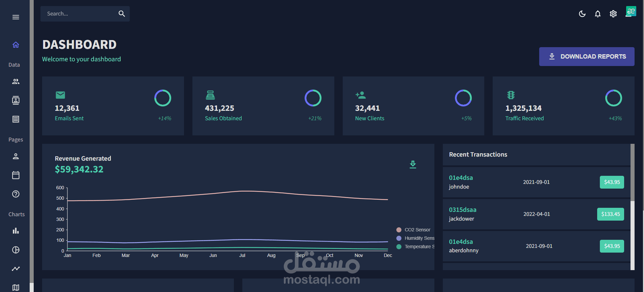Open the Profile Form person icon
Viewport: 644px width, 292px height.
pyautogui.click(x=16, y=156)
